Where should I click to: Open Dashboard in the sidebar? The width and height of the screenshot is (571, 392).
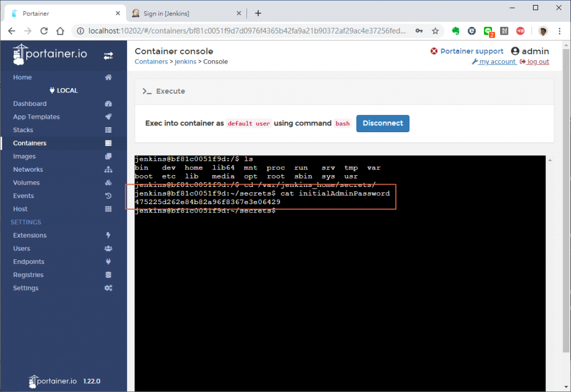pos(64,104)
